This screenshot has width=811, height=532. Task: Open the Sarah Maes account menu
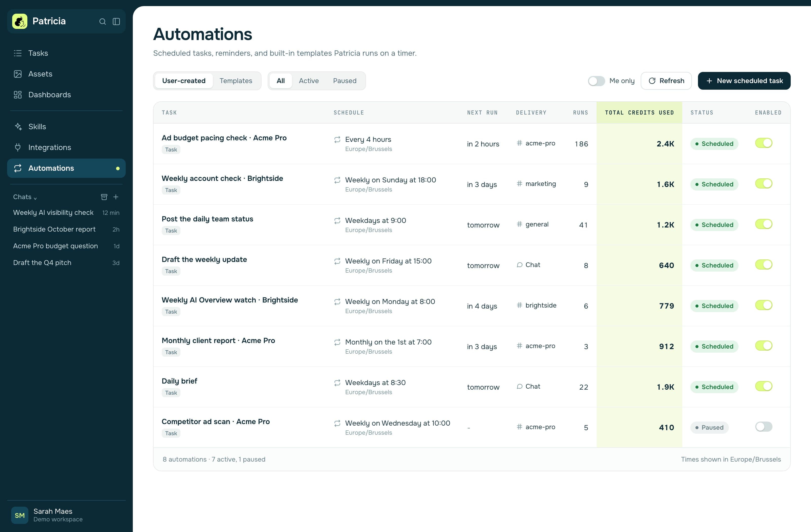coord(66,515)
